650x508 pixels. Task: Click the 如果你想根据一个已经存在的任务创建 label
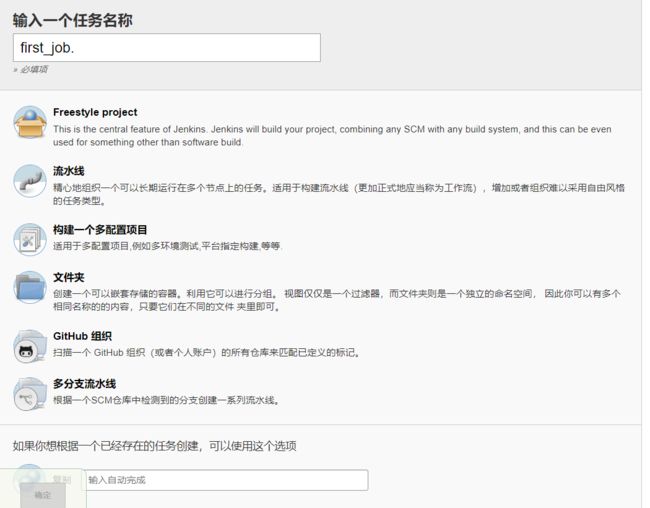(x=154, y=446)
